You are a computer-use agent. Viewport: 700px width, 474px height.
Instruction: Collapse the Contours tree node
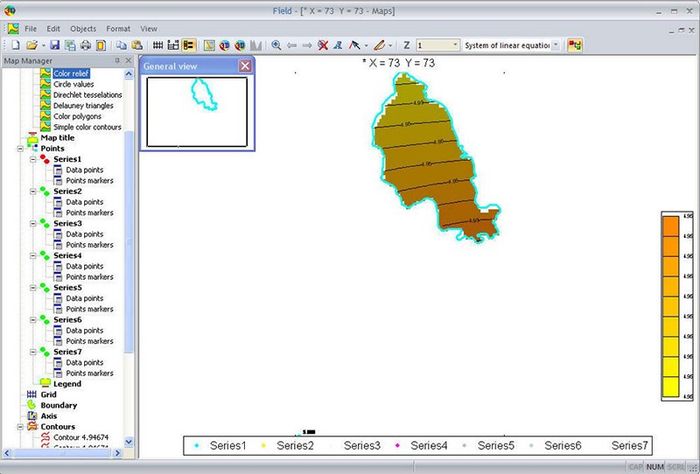21,427
